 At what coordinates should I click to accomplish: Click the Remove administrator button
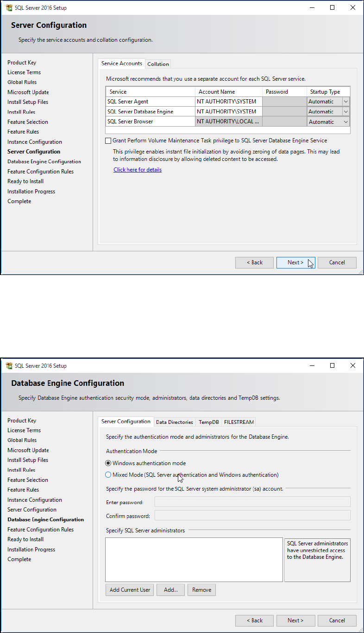click(201, 590)
